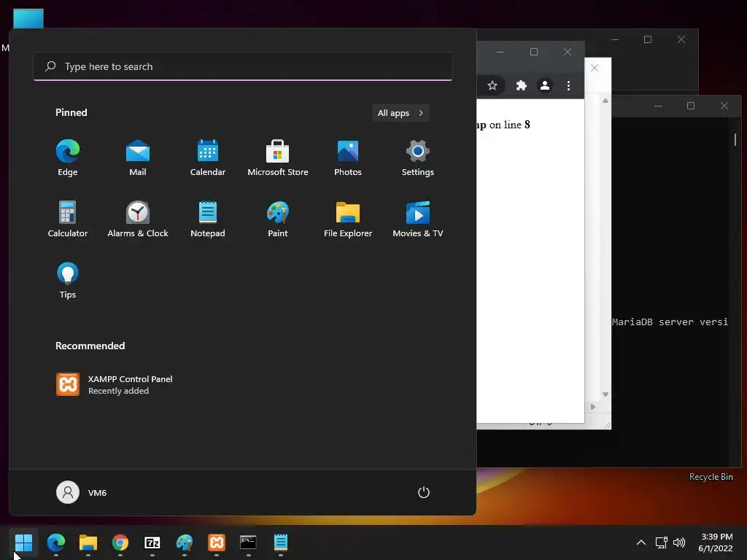Click scroll up arrow in white window
Screen dimensions: 747x560
coord(605,101)
